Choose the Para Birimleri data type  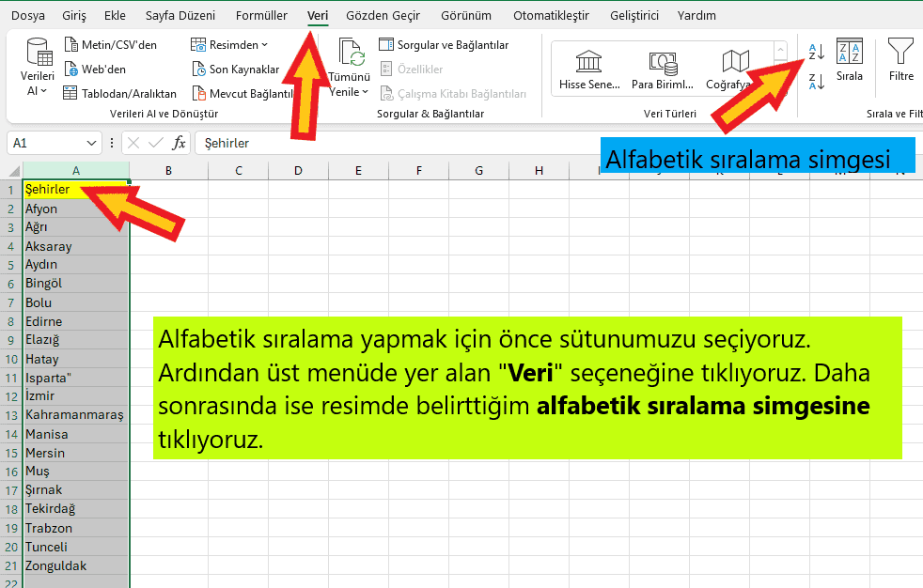(663, 70)
